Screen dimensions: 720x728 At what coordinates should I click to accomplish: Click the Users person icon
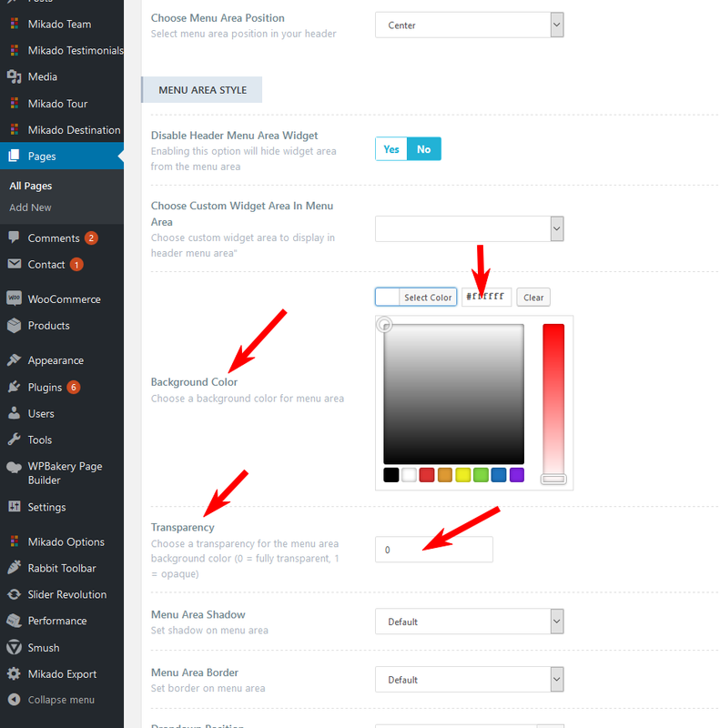click(14, 413)
